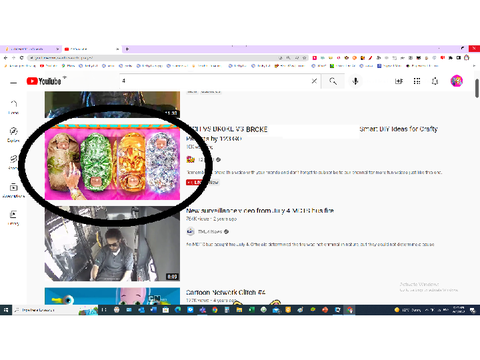This screenshot has height=360, width=480.
Task: Open Explore in the sidebar
Action: click(13, 134)
